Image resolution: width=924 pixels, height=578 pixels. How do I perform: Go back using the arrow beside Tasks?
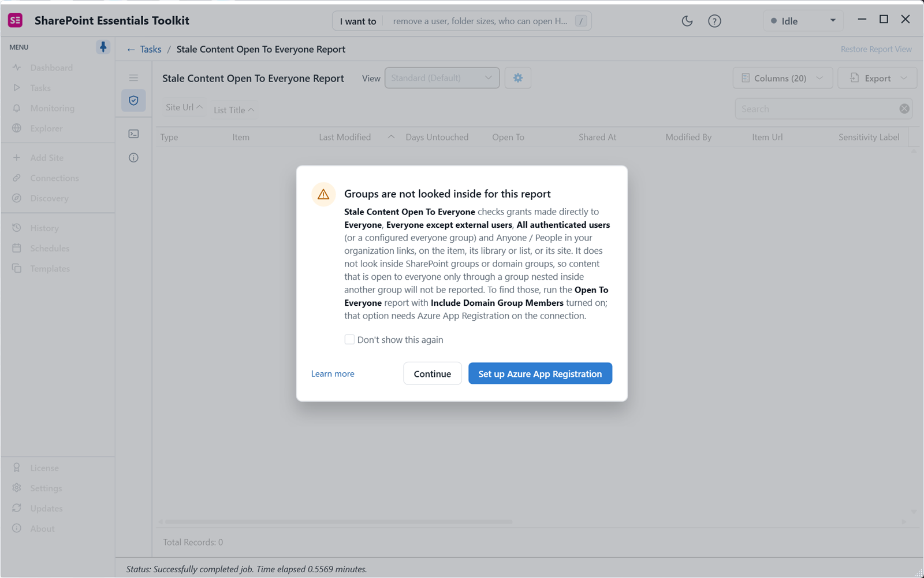click(x=131, y=50)
